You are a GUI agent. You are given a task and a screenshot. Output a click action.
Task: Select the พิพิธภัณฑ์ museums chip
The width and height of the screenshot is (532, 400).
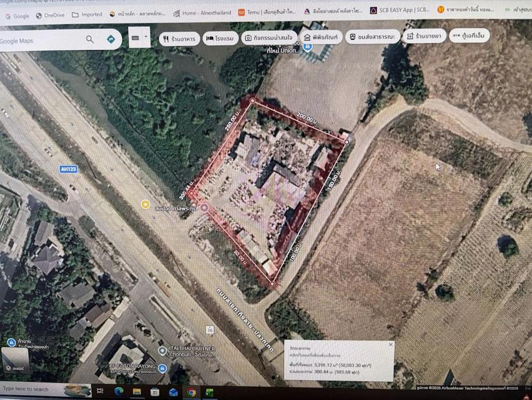tap(321, 37)
